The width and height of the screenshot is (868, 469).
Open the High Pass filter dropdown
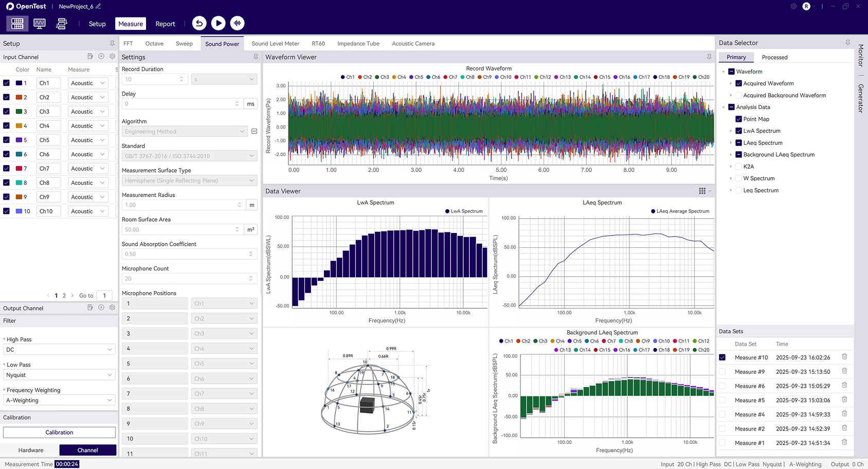tap(59, 350)
